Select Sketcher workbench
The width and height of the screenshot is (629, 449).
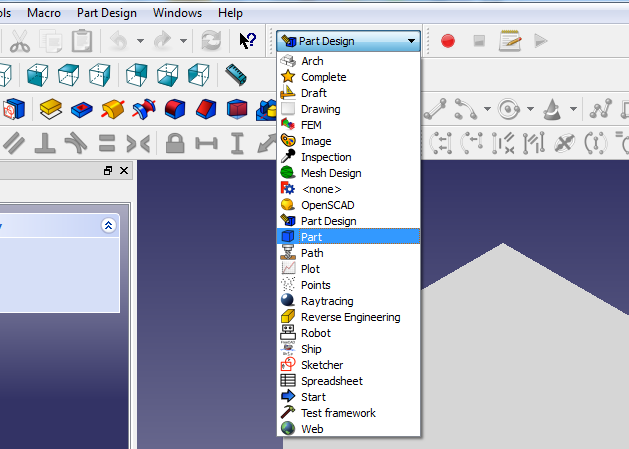click(348, 365)
